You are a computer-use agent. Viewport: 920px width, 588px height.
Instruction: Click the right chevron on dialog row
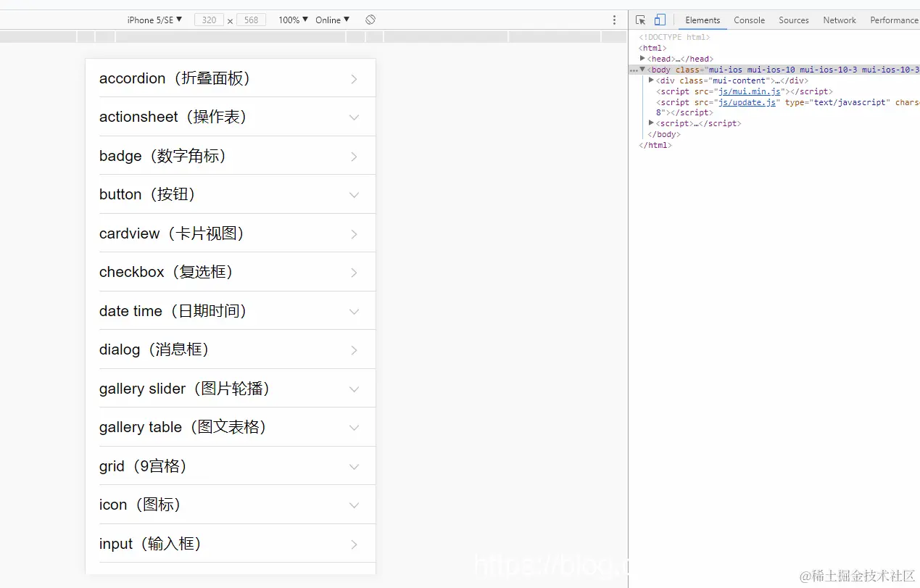[354, 350]
